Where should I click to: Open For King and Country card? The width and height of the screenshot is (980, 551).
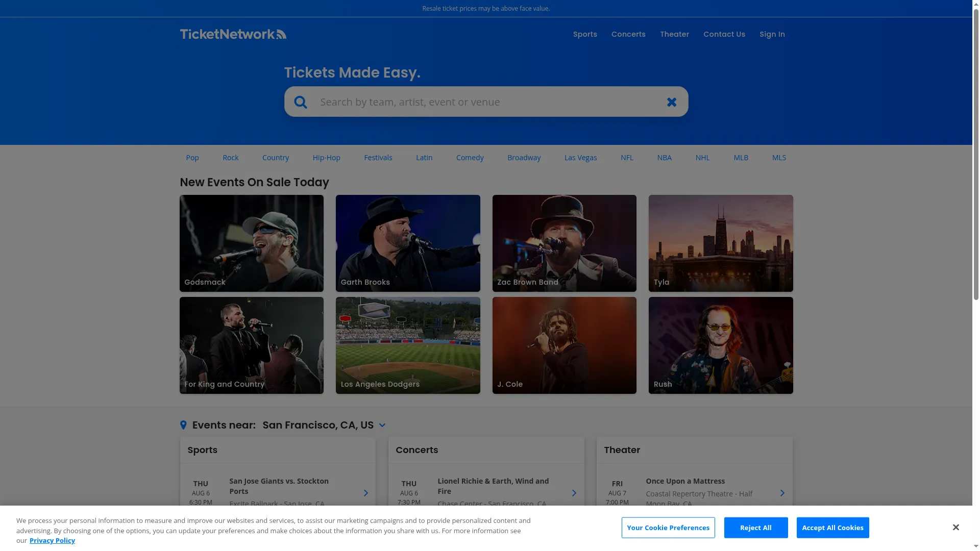click(251, 345)
